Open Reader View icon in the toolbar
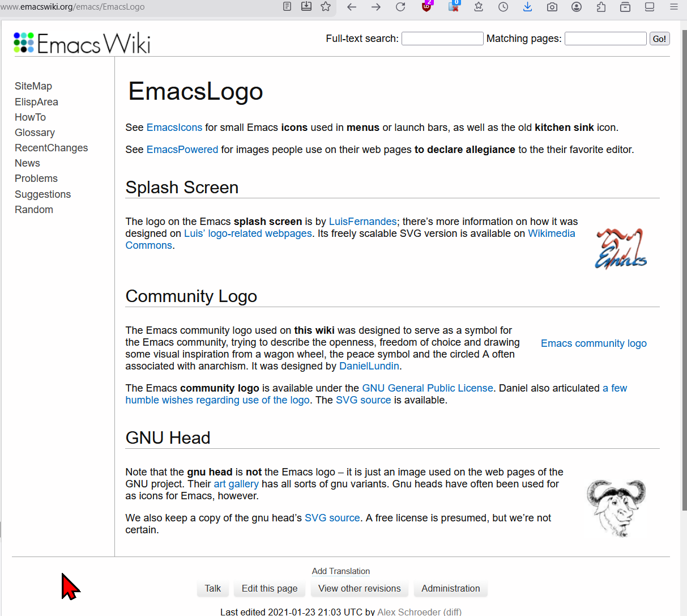The height and width of the screenshot is (616, 687). coord(287,6)
